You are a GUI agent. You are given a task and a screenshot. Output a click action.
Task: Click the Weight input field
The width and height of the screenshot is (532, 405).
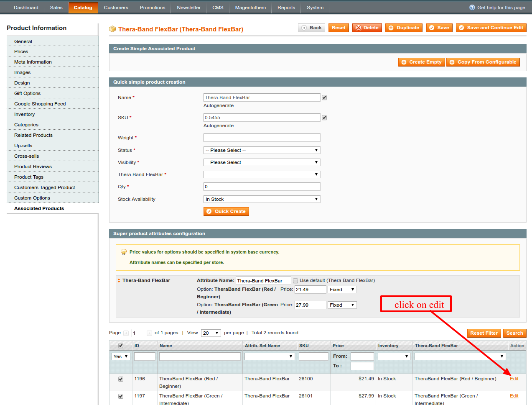tap(262, 138)
